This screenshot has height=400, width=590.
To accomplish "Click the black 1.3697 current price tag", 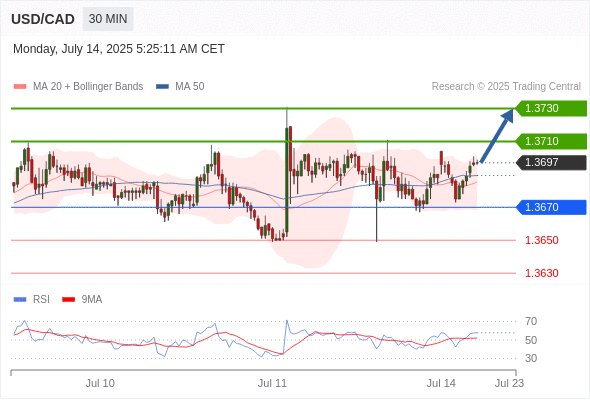I will pyautogui.click(x=551, y=163).
